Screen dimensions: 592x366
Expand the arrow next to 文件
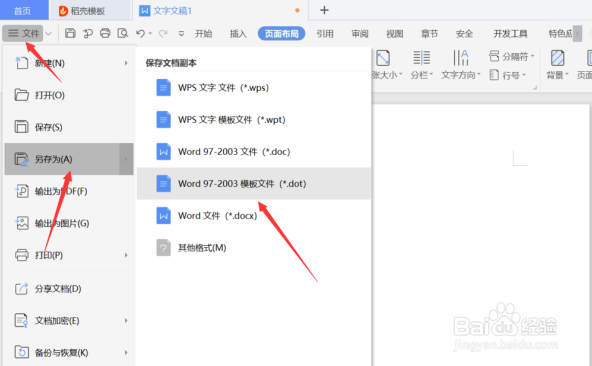(49, 34)
